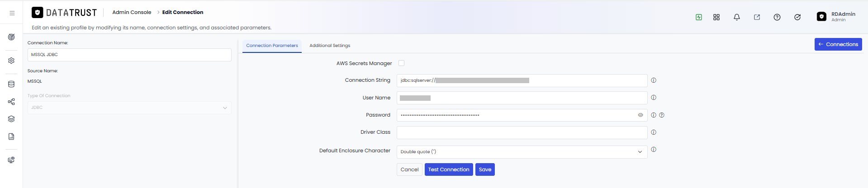Show info icon next to Password
868x188 pixels.
tap(654, 115)
